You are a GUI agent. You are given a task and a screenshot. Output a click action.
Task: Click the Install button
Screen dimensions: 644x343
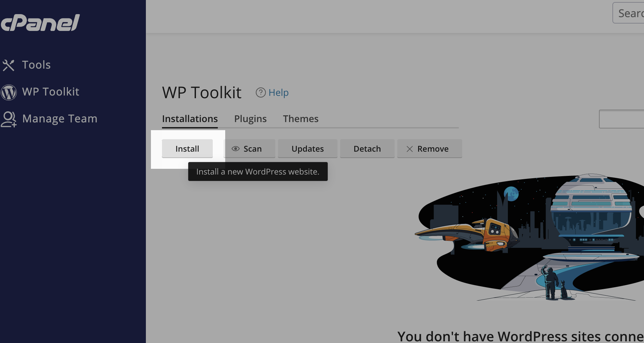[x=187, y=149]
